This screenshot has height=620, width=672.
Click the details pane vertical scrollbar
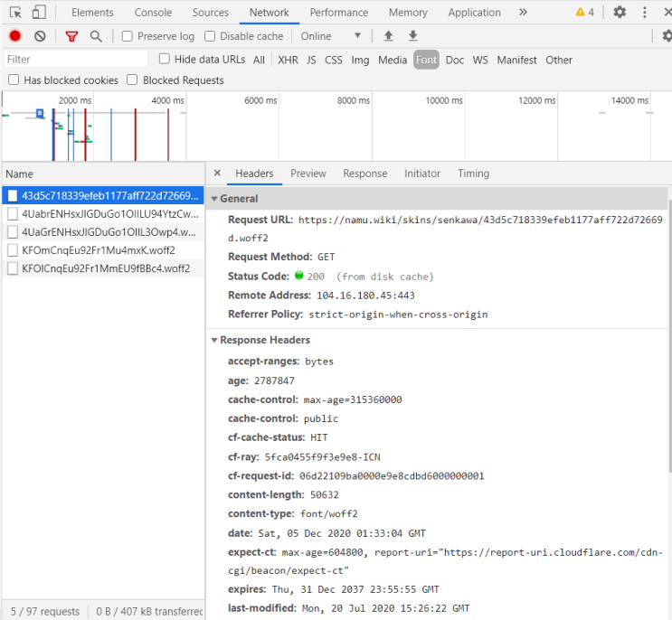tap(670, 336)
